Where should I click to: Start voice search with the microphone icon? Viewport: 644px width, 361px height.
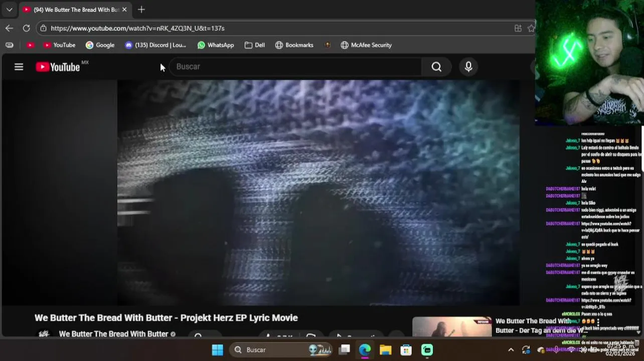468,67
